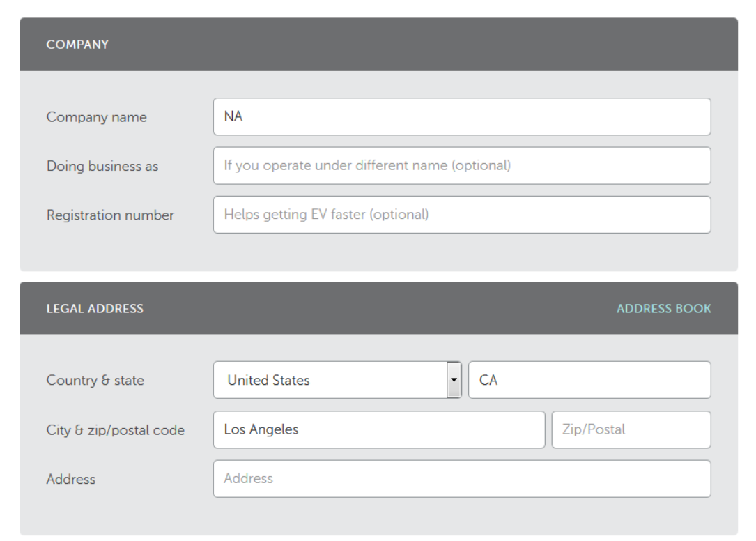Click the city field containing Los Angeles

[379, 429]
